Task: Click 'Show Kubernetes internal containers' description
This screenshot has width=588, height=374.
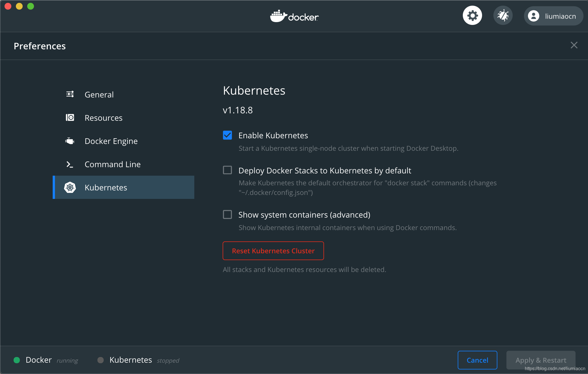Action: coord(348,228)
